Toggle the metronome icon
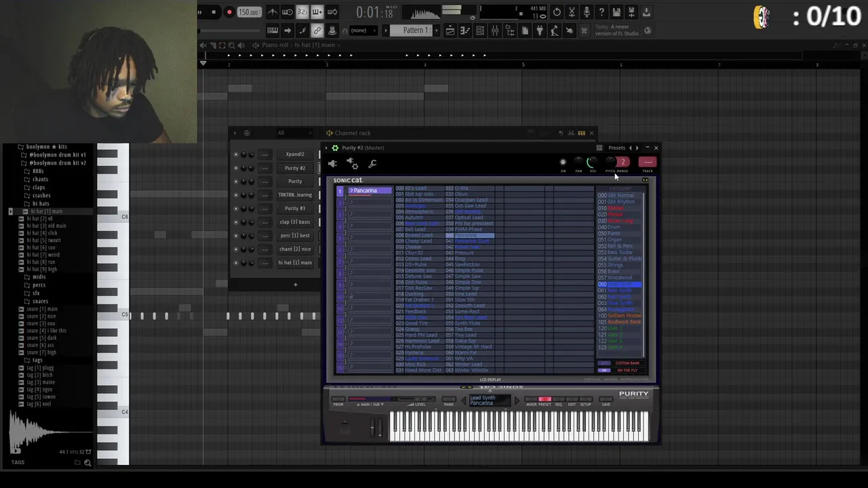The width and height of the screenshot is (868, 488). pos(272,12)
